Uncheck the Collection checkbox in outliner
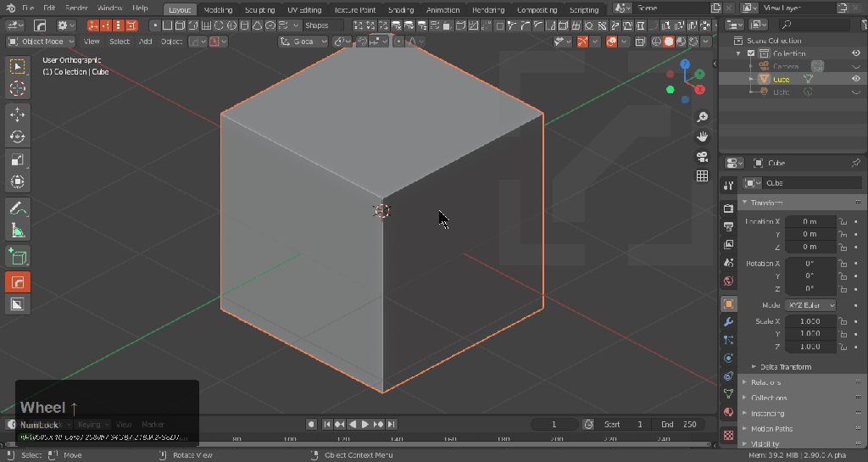Viewport: 868px width, 462px height. click(x=751, y=53)
